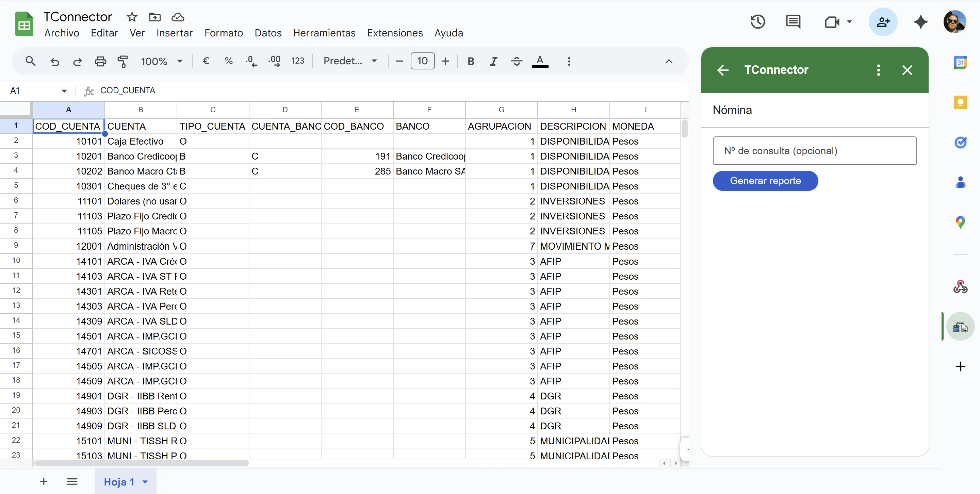980x494 pixels.
Task: Click the paint format roller icon
Action: 122,61
